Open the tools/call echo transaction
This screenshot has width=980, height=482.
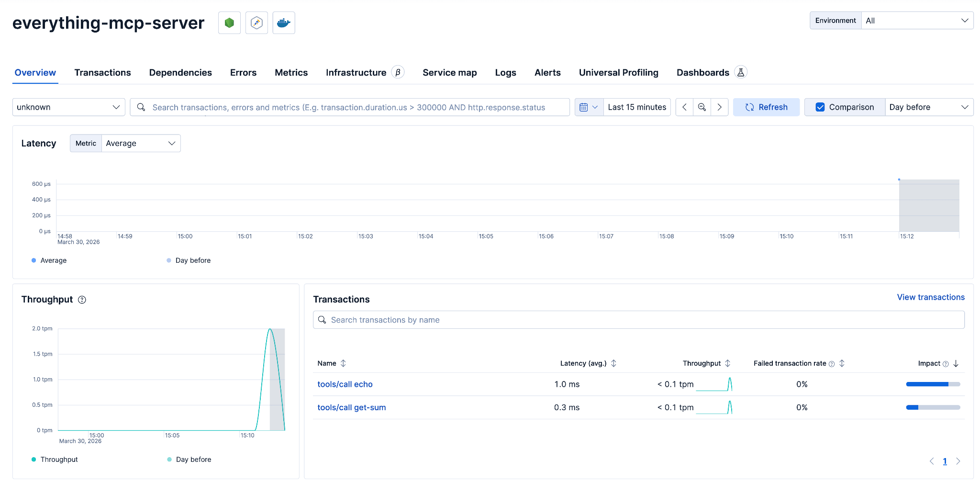click(x=345, y=384)
